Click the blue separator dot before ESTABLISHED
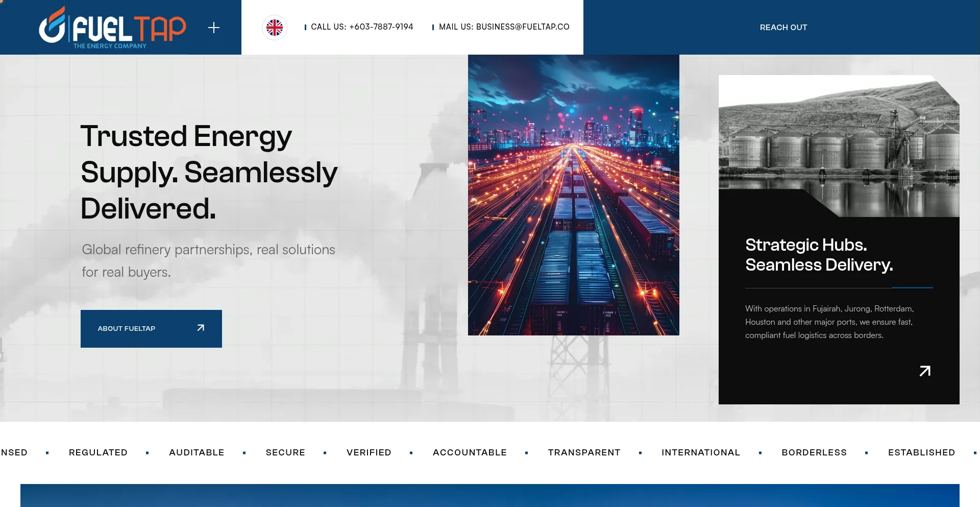Viewport: 980px width, 507px height. tap(866, 453)
